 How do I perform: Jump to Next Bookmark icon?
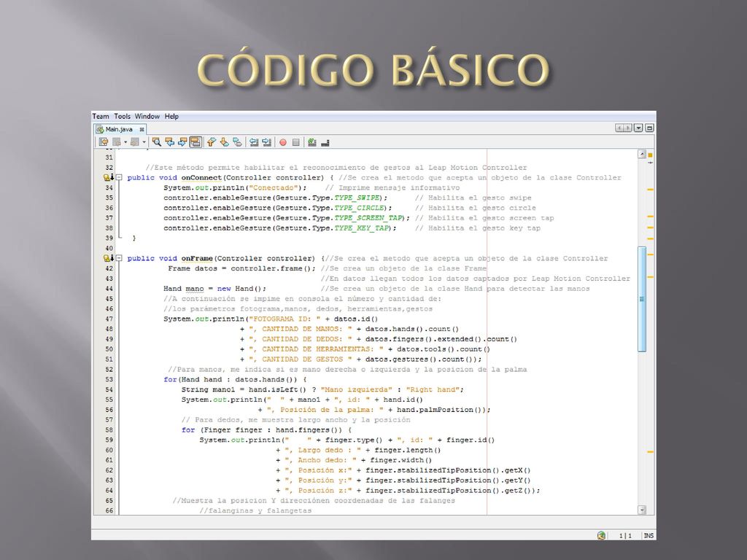click(225, 142)
